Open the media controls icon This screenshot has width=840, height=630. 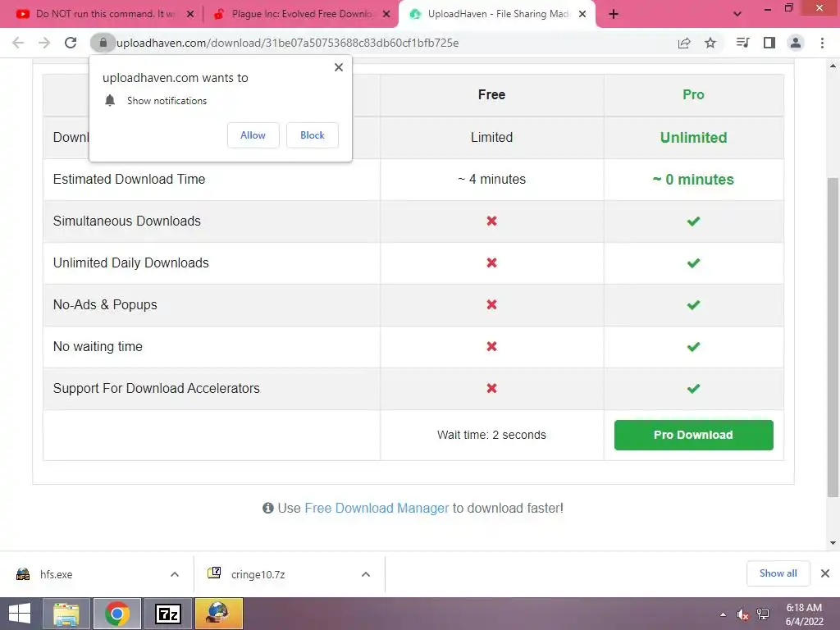[742, 43]
